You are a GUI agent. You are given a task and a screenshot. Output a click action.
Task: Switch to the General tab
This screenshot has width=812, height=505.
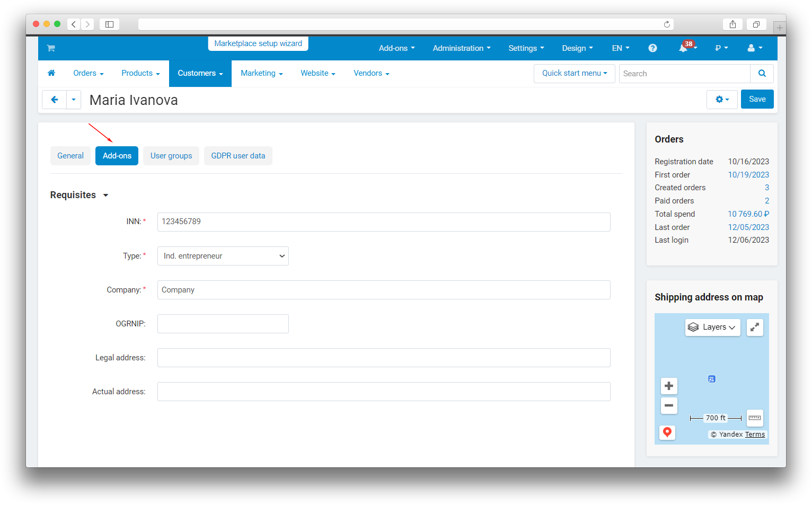70,156
